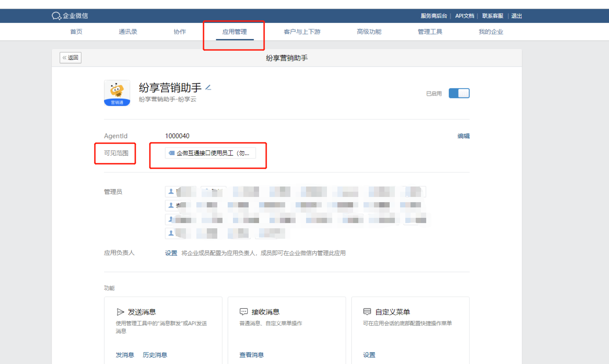Open 客户与上下游 tab
This screenshot has width=609, height=364.
302,32
